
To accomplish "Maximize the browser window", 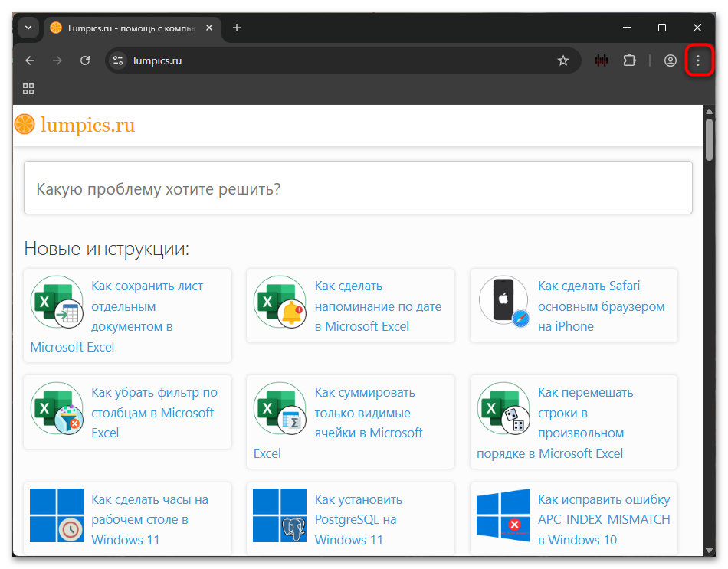I will tap(662, 28).
